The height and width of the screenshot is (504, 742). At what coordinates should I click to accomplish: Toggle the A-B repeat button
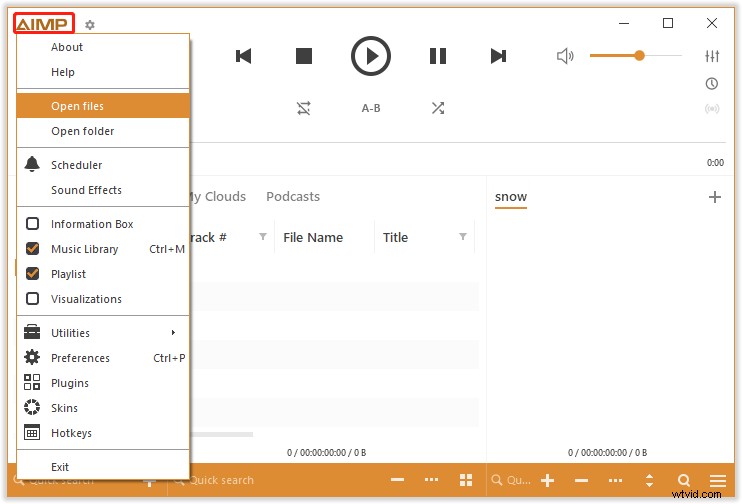[371, 108]
